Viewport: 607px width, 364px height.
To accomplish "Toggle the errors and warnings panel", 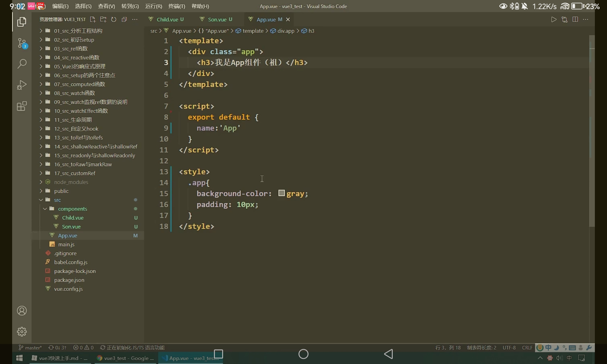I will point(83,348).
